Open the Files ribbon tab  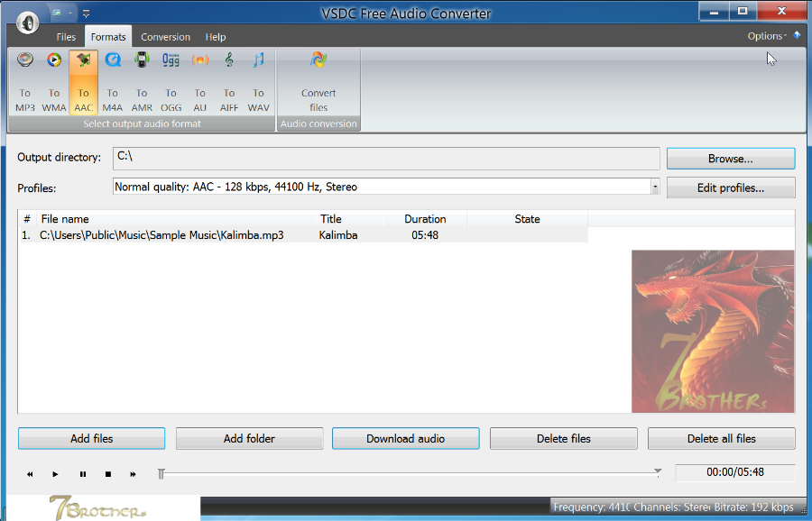66,37
